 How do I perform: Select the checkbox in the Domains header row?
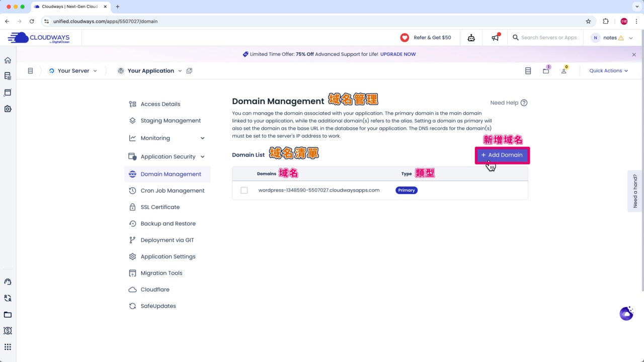click(244, 173)
